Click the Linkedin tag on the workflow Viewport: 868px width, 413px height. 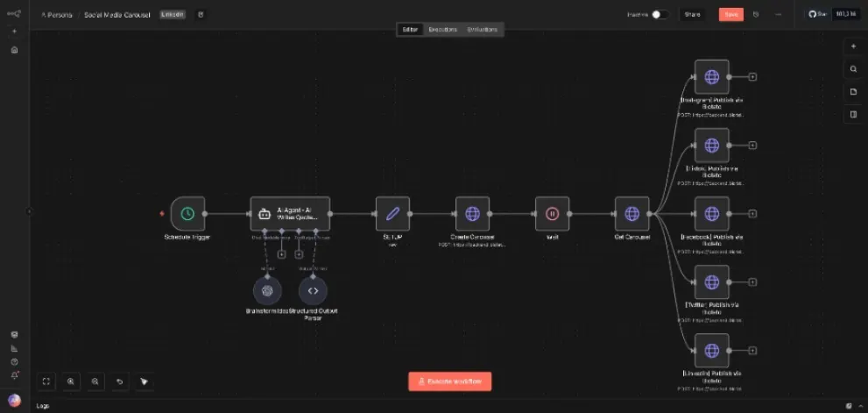point(173,14)
